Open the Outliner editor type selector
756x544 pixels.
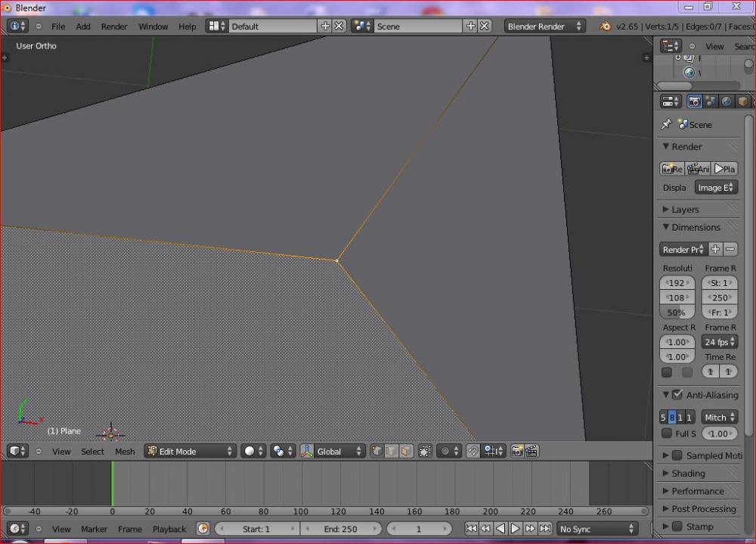[671, 46]
